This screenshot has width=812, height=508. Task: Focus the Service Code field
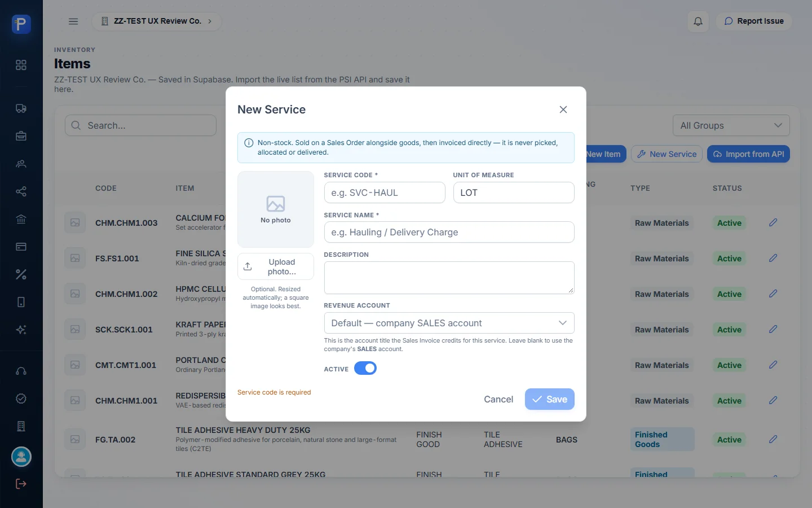pos(385,192)
